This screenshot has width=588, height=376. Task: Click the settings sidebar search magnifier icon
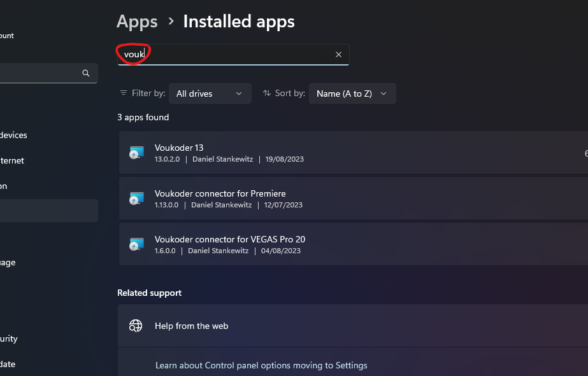(x=86, y=73)
